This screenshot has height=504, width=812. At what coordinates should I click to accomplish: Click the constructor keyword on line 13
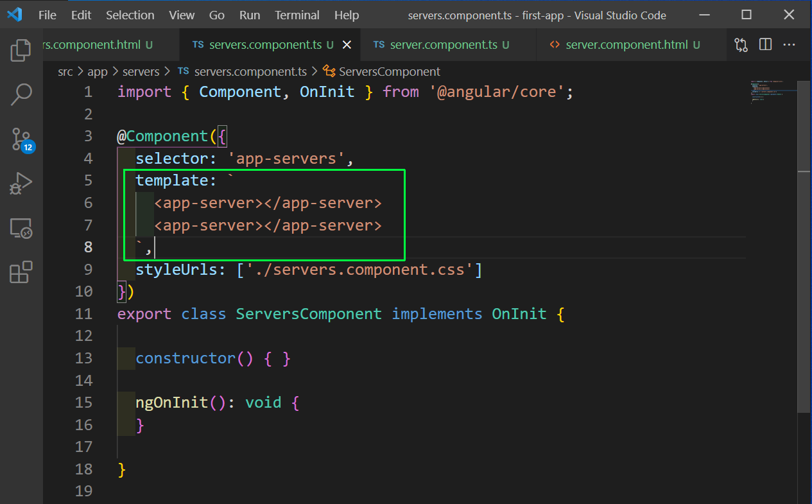(x=186, y=358)
